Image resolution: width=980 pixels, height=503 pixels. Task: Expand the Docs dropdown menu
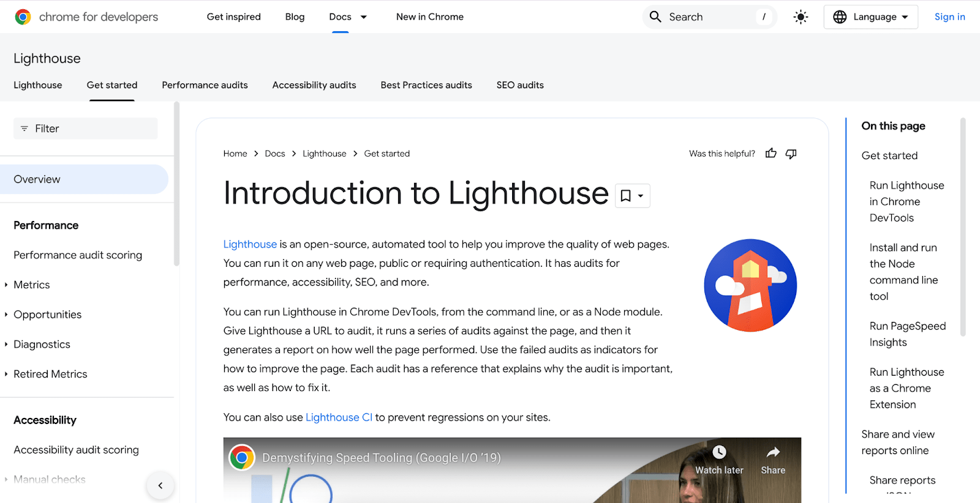(363, 17)
